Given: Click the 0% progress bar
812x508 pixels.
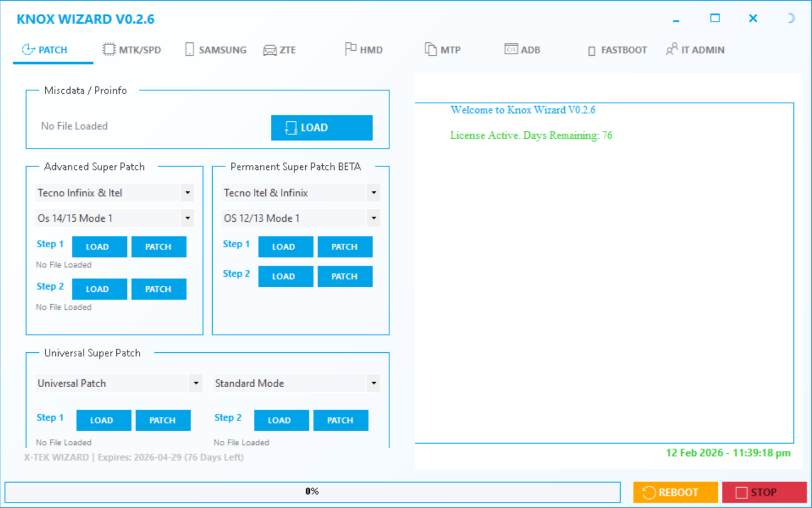Looking at the screenshot, I should [x=312, y=492].
